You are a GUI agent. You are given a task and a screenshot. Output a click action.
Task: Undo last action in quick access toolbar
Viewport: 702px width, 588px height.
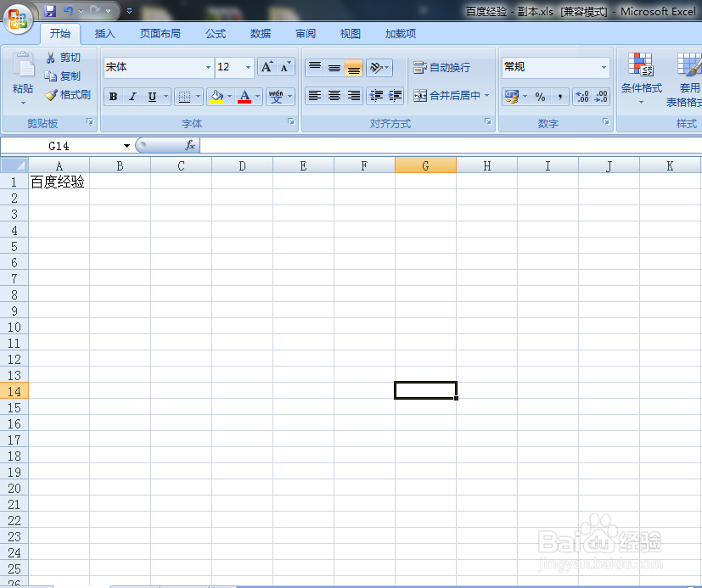[68, 11]
